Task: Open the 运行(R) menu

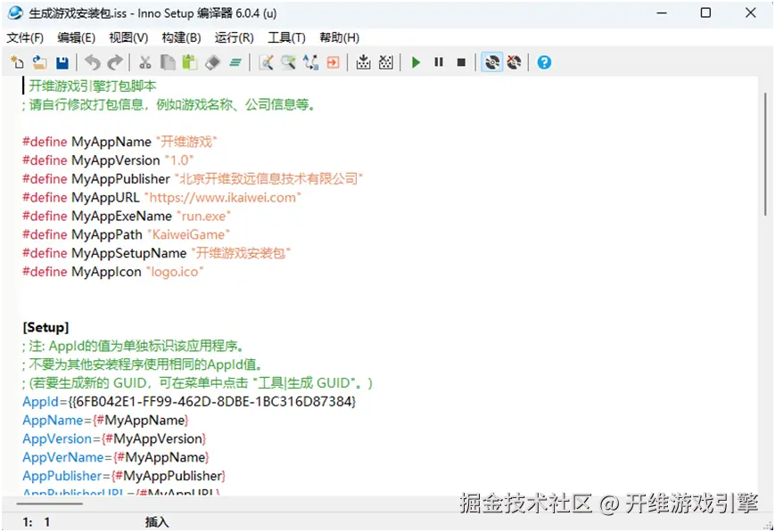Action: pos(235,37)
